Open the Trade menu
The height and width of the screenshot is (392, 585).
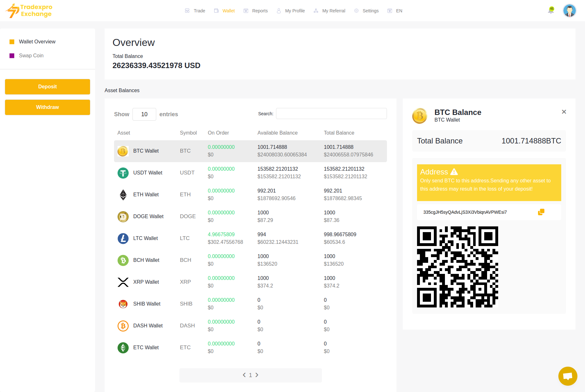[x=195, y=11]
